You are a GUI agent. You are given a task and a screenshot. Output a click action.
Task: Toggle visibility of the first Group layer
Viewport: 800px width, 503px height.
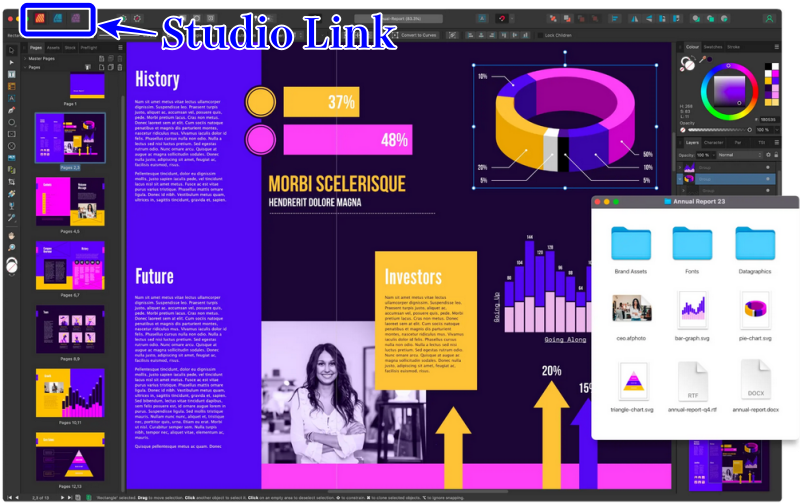coord(768,167)
